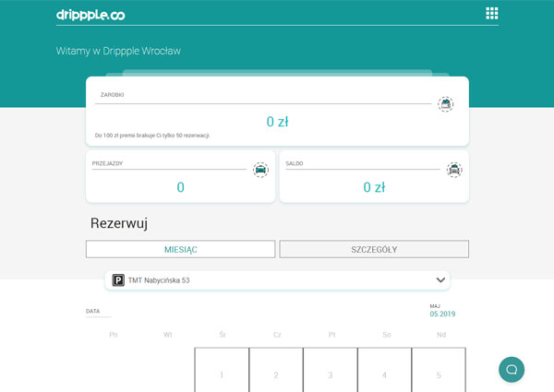The height and width of the screenshot is (392, 554).
Task: Click the Przejazdy count value
Action: click(x=181, y=187)
